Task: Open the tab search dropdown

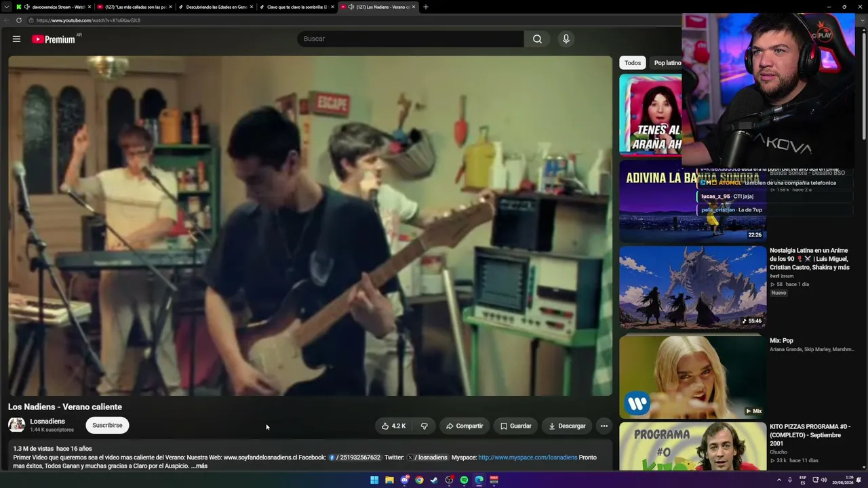Action: coord(6,7)
